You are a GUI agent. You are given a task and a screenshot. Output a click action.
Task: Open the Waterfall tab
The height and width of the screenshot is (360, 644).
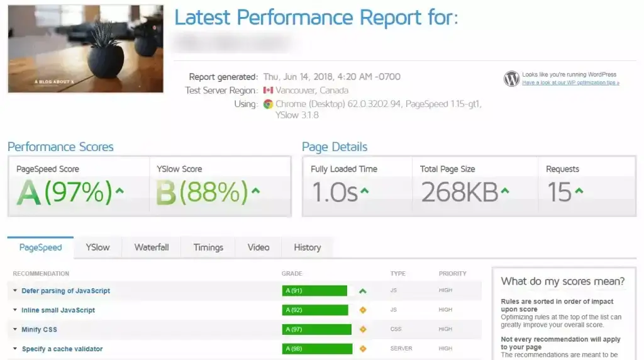pyautogui.click(x=152, y=247)
